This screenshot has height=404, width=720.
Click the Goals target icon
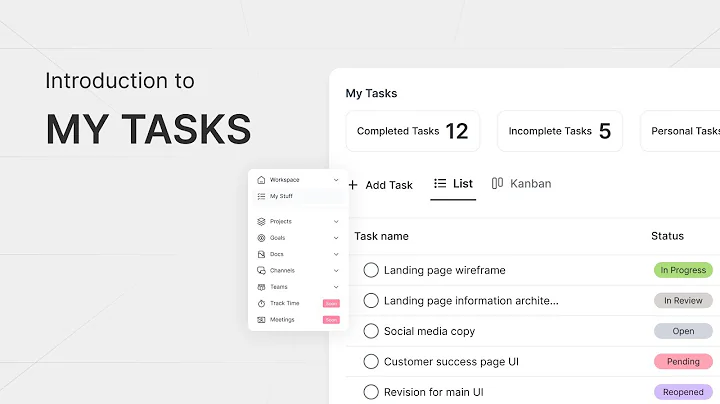pos(261,238)
